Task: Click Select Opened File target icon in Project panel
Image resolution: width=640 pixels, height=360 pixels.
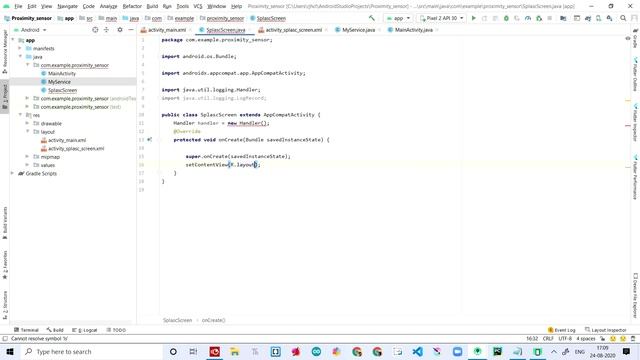Action: (x=95, y=30)
